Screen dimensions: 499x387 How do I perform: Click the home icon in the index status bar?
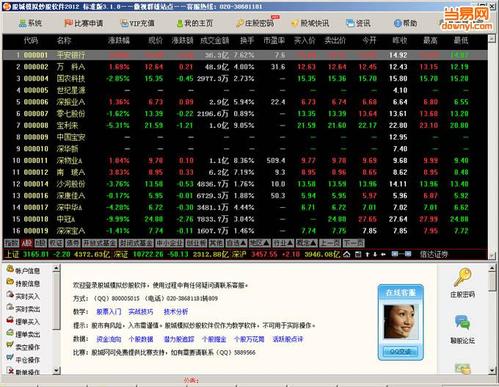[347, 254]
